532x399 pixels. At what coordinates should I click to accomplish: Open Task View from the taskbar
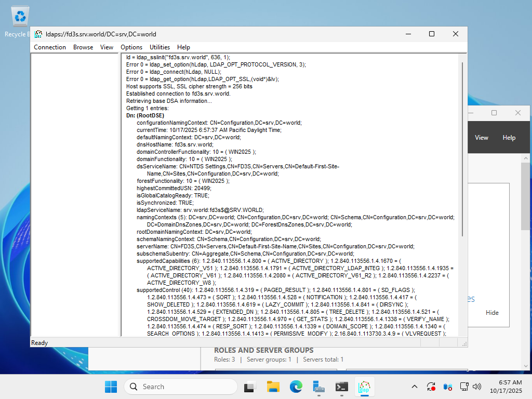(x=250, y=387)
